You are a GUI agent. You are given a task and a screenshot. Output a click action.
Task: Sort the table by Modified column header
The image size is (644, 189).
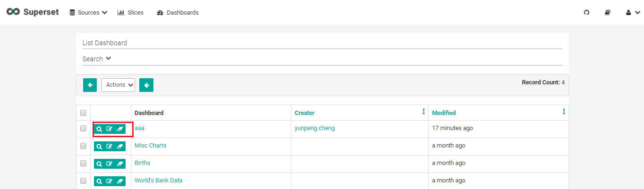[x=444, y=113]
